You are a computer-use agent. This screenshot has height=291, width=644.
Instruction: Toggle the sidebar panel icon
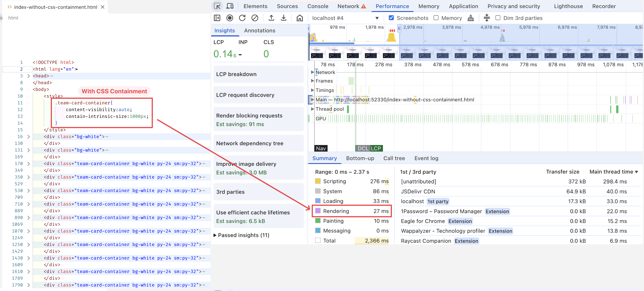(217, 18)
